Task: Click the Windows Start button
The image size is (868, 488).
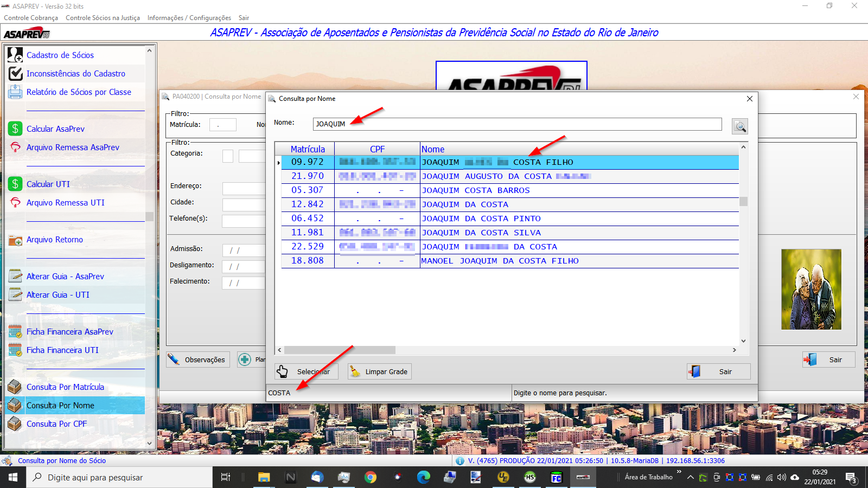Action: 13,477
